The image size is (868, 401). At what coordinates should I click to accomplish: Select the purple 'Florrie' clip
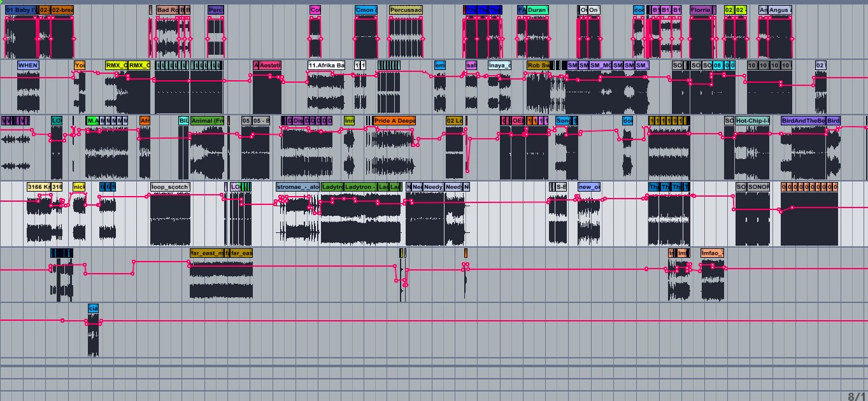[701, 10]
